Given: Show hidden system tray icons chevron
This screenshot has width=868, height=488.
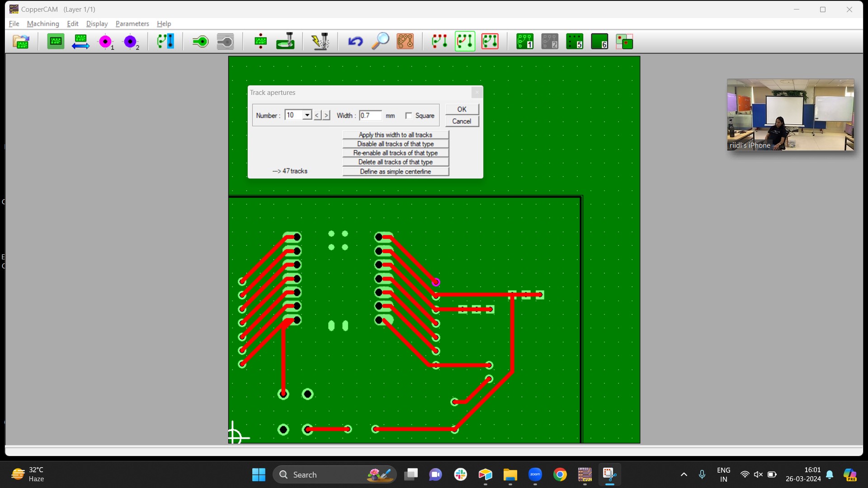Looking at the screenshot, I should click(x=684, y=474).
